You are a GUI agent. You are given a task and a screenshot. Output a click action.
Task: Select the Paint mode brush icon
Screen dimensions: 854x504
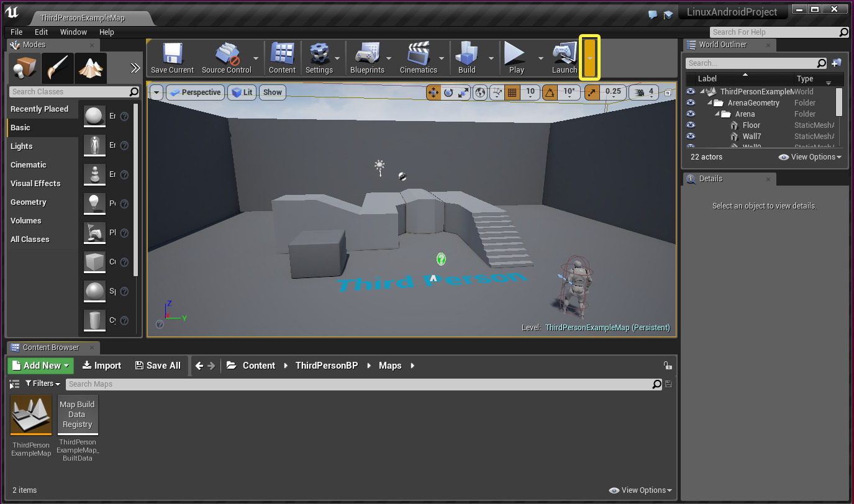57,68
